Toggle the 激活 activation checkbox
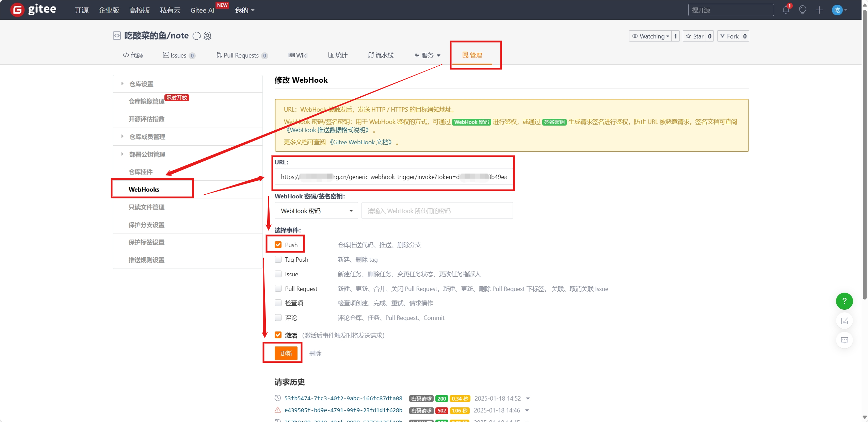The image size is (868, 422). pyautogui.click(x=278, y=335)
